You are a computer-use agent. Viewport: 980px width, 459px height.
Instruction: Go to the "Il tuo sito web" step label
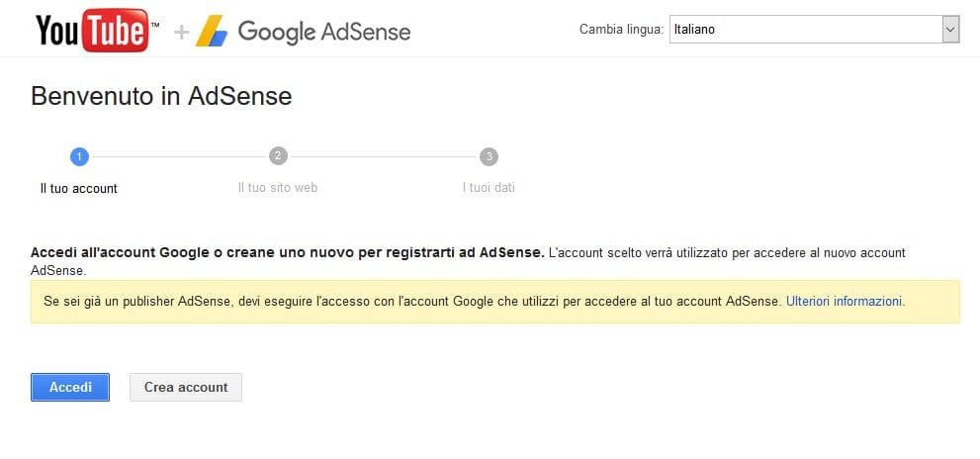click(x=278, y=187)
